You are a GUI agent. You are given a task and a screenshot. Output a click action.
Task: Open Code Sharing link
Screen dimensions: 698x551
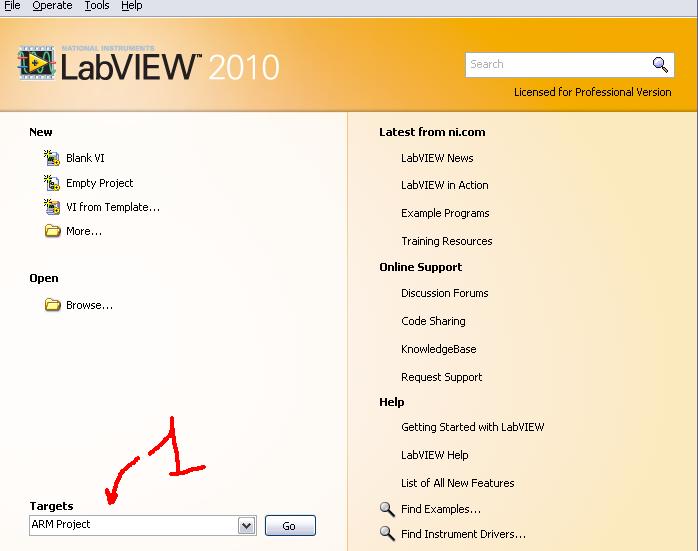pyautogui.click(x=433, y=321)
